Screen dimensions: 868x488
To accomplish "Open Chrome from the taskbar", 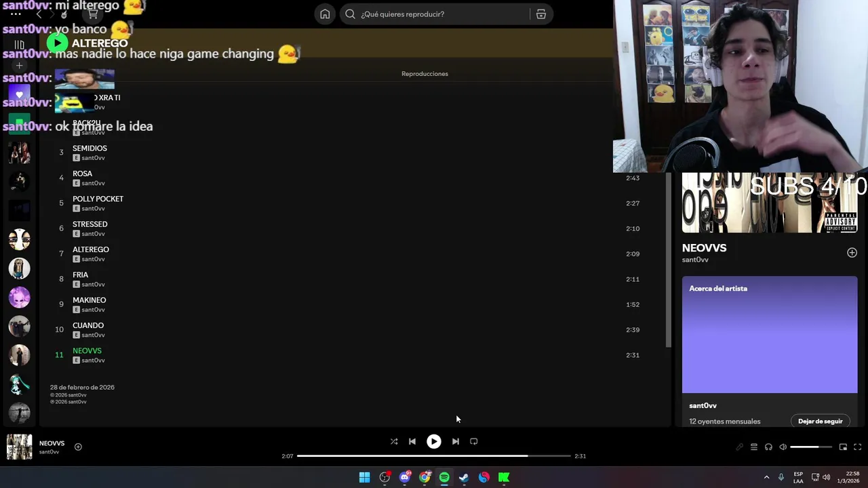I will pyautogui.click(x=425, y=477).
